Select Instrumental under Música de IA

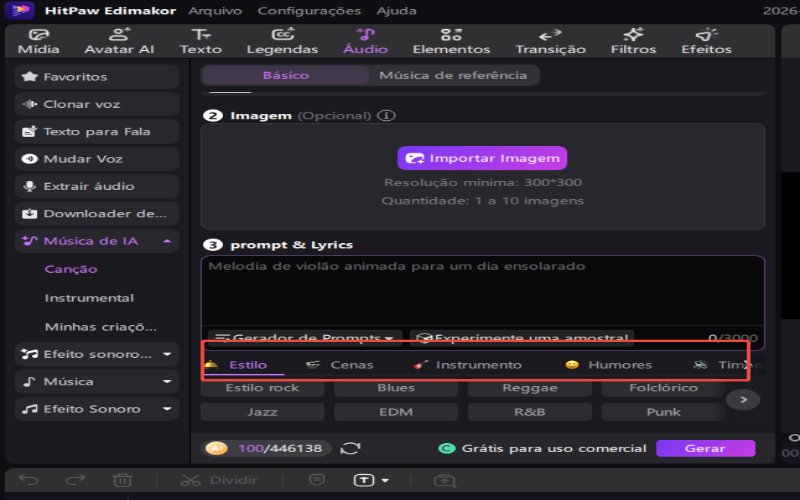89,297
